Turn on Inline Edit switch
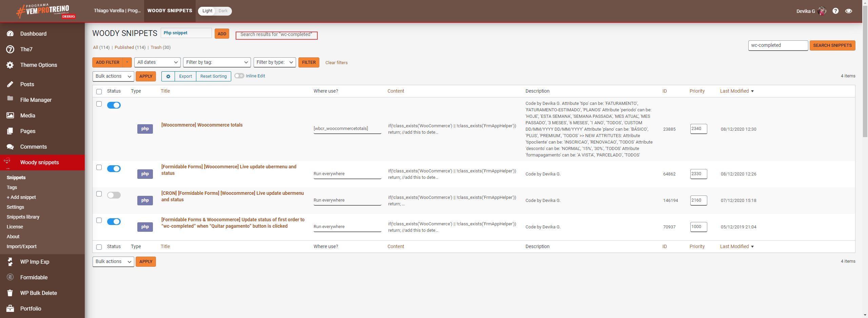 point(239,76)
